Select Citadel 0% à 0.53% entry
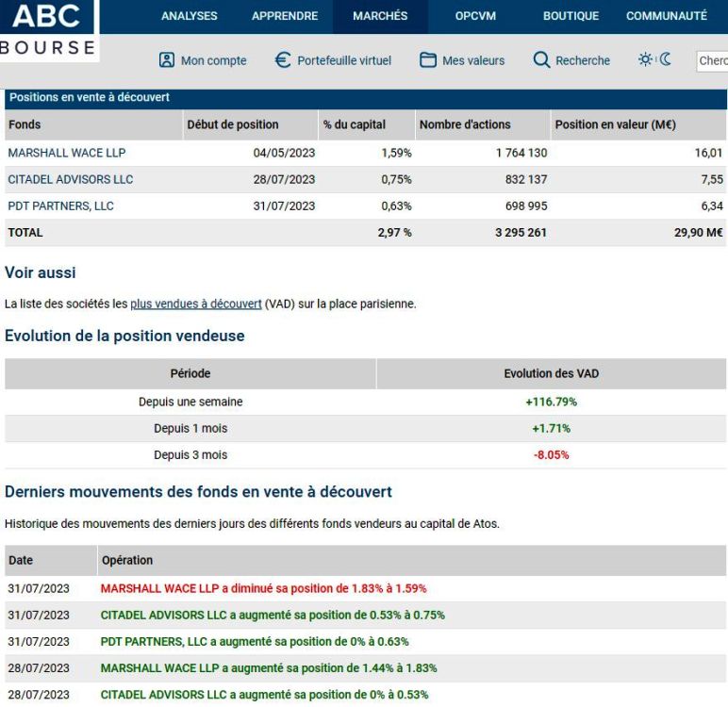 (x=264, y=695)
